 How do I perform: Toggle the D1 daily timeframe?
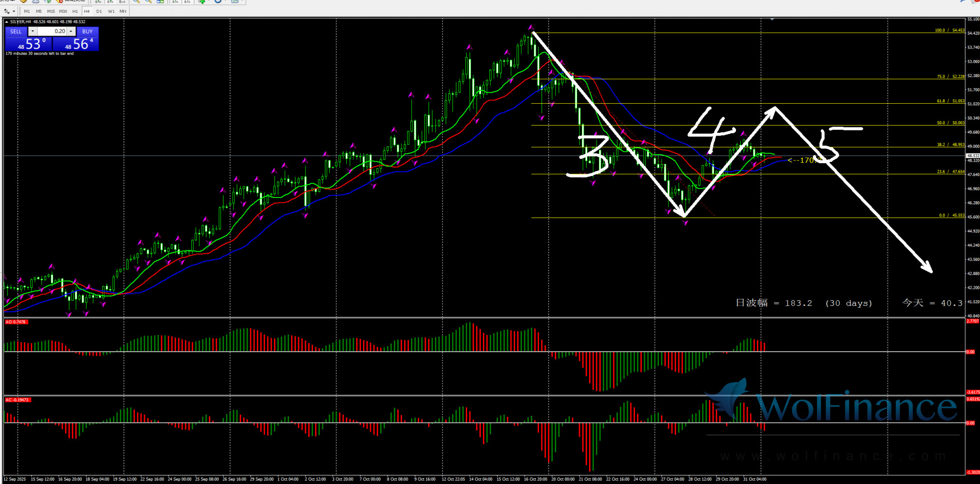click(99, 11)
